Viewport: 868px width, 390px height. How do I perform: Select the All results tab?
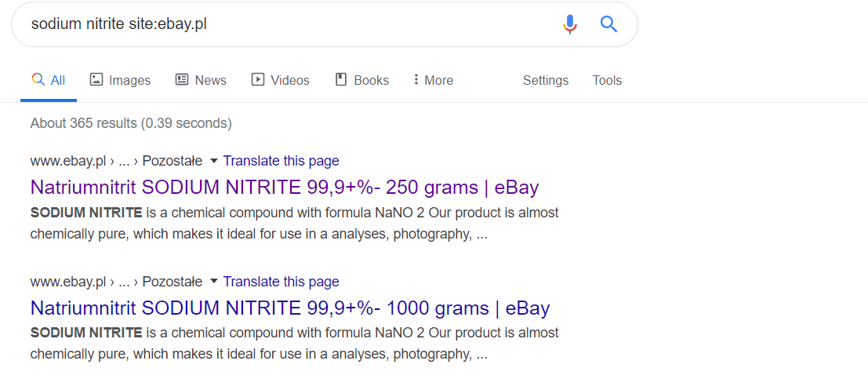tap(49, 80)
